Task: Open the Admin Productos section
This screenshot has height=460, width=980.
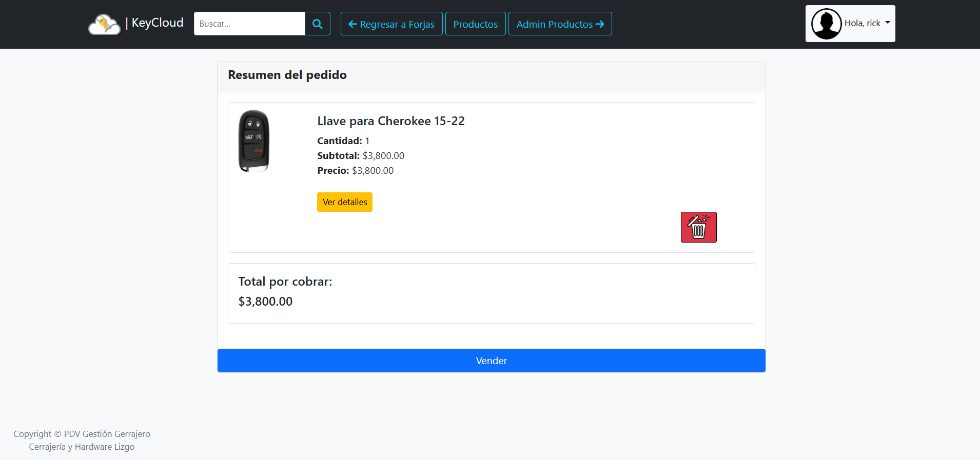Action: (554, 24)
